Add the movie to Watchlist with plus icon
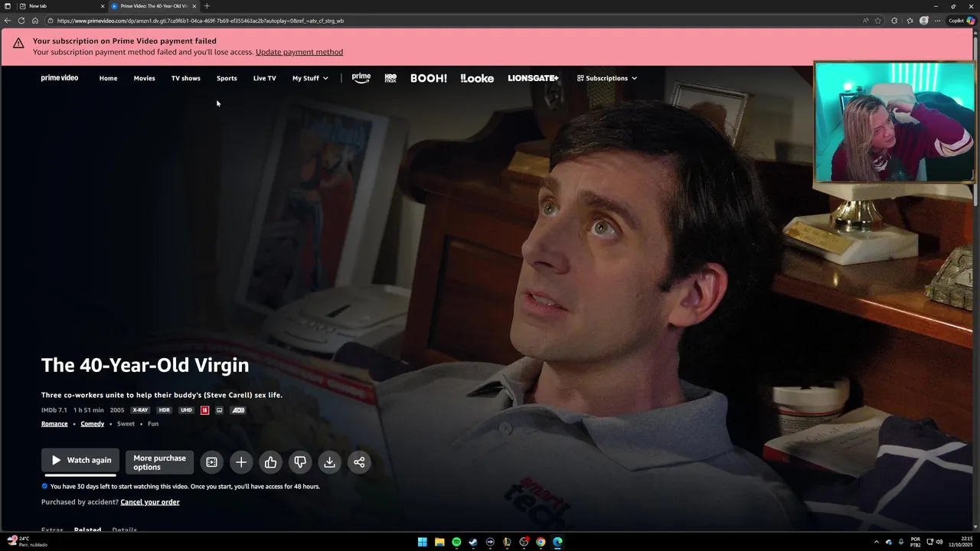Image resolution: width=980 pixels, height=551 pixels. point(241,461)
